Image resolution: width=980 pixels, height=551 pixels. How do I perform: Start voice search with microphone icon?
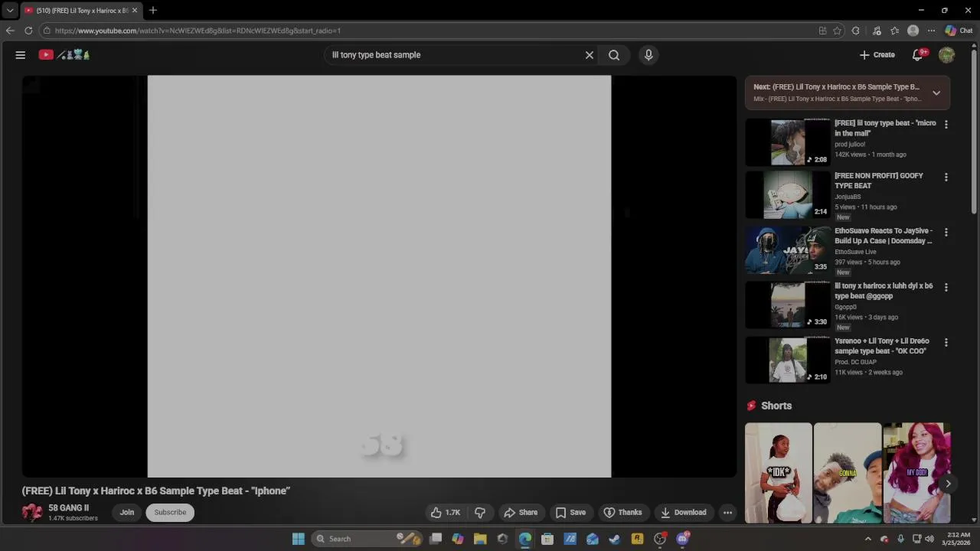(648, 55)
